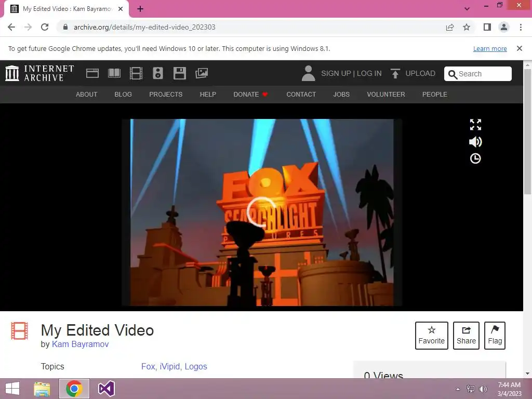The image size is (532, 399).
Task: Click the upload arrow icon
Action: (x=395, y=73)
